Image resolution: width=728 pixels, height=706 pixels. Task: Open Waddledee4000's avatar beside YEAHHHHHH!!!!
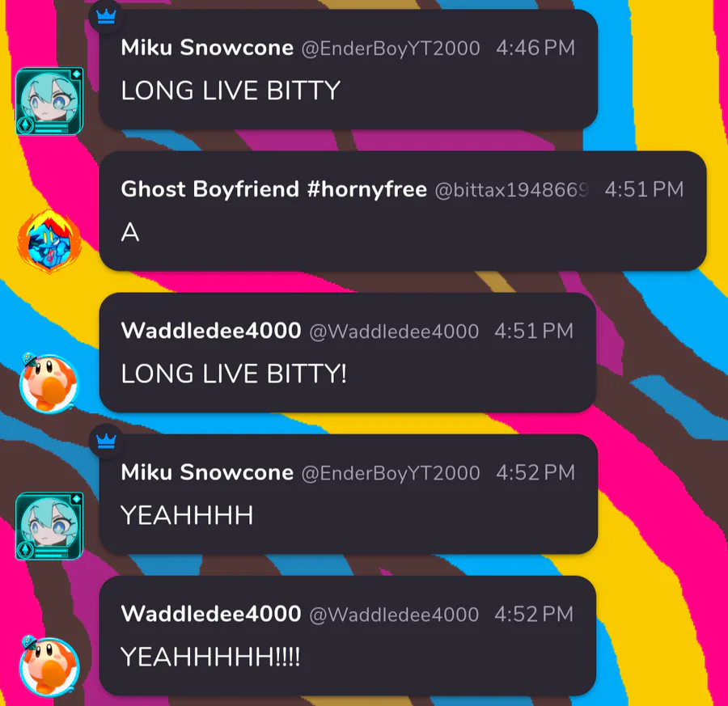point(49,666)
